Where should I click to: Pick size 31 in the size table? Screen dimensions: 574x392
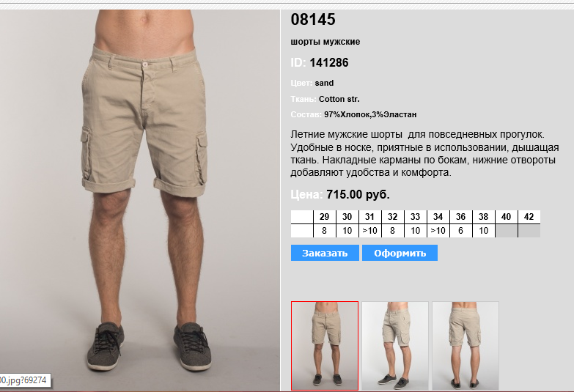[369, 217]
